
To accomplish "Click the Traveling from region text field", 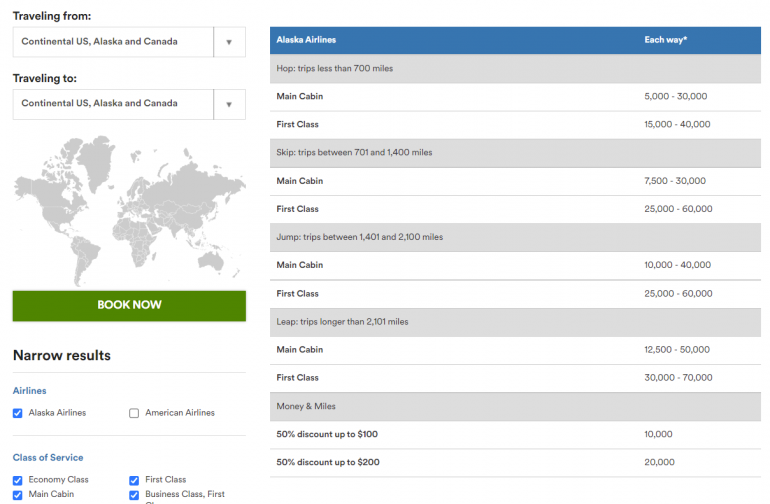I will (113, 42).
